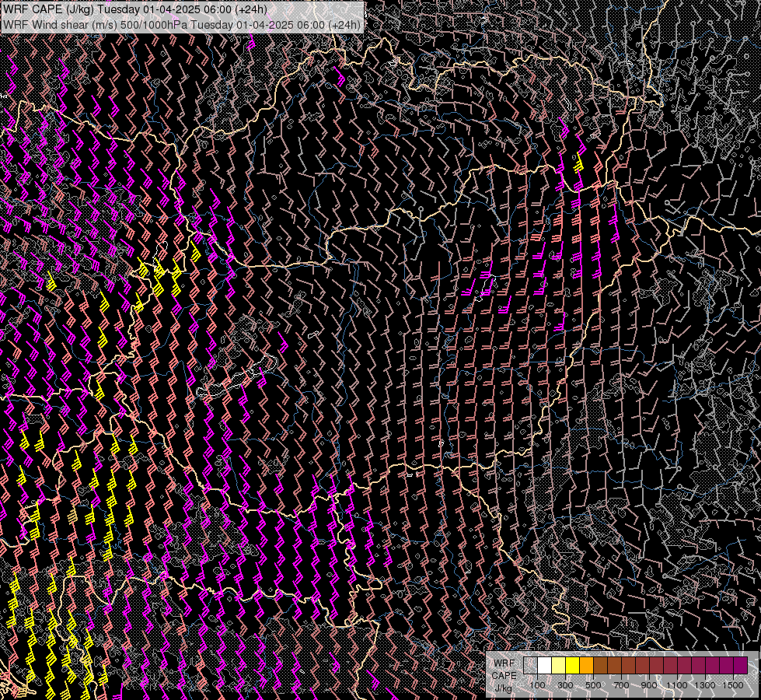Click the legend label "700"
The width and height of the screenshot is (761, 700).
[621, 685]
